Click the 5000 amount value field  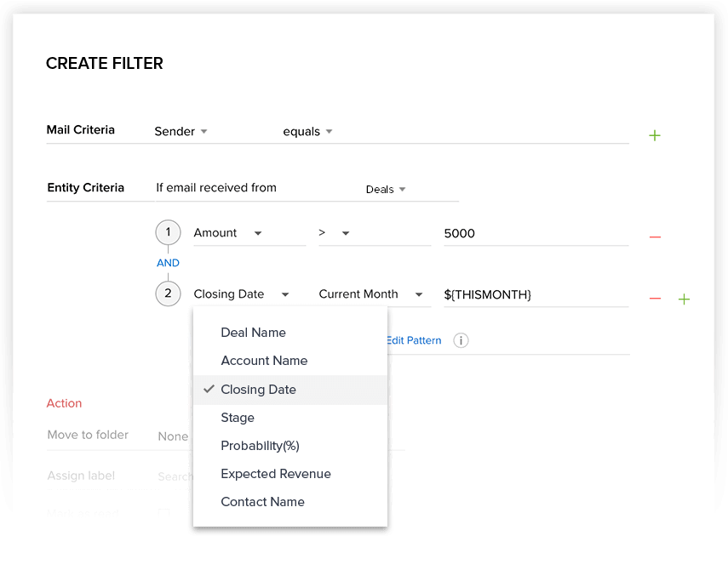tap(536, 233)
